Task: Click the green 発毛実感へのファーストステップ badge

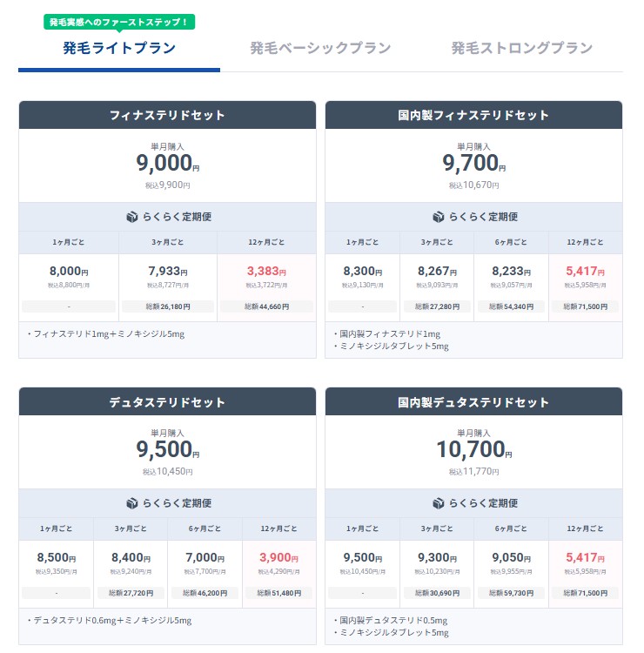Action: 119,22
